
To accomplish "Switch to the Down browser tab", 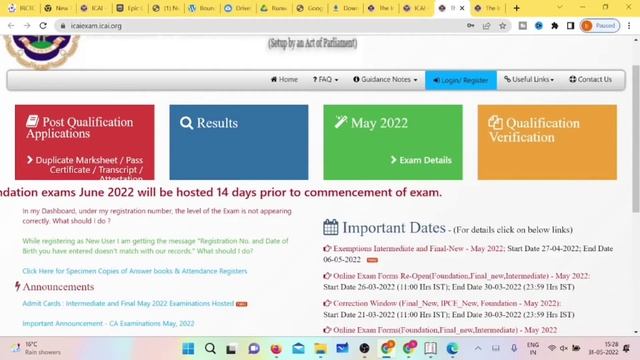I will (x=345, y=8).
